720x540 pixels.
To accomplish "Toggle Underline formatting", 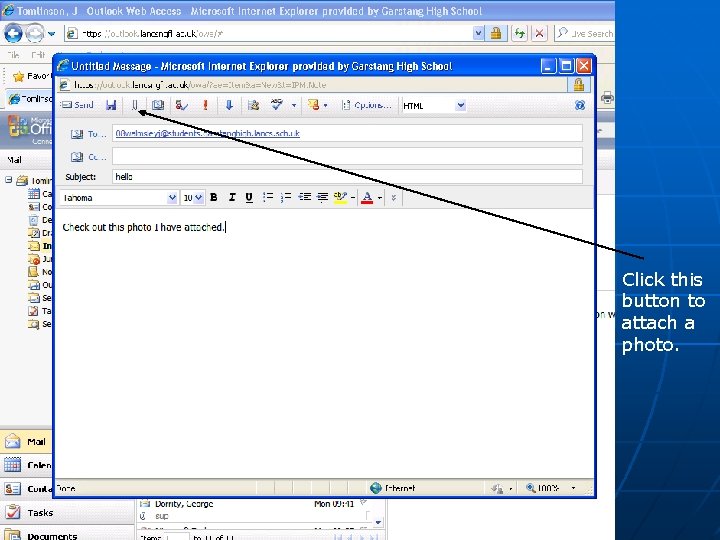I will click(249, 197).
